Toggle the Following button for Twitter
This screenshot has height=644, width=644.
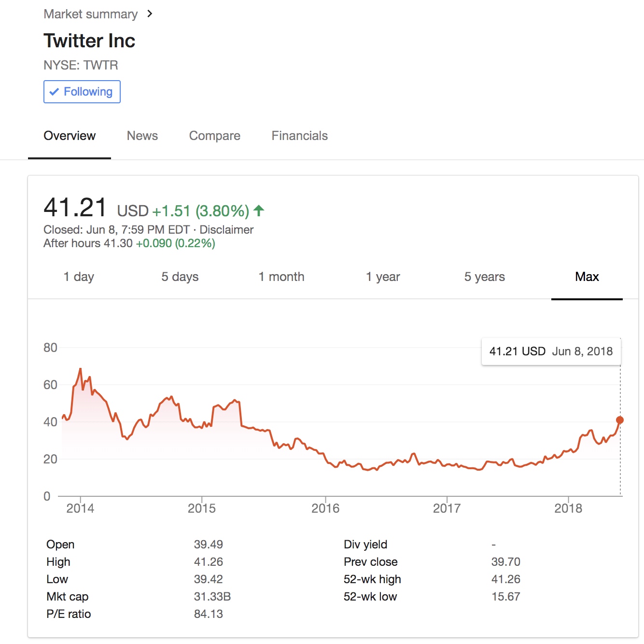pyautogui.click(x=82, y=92)
